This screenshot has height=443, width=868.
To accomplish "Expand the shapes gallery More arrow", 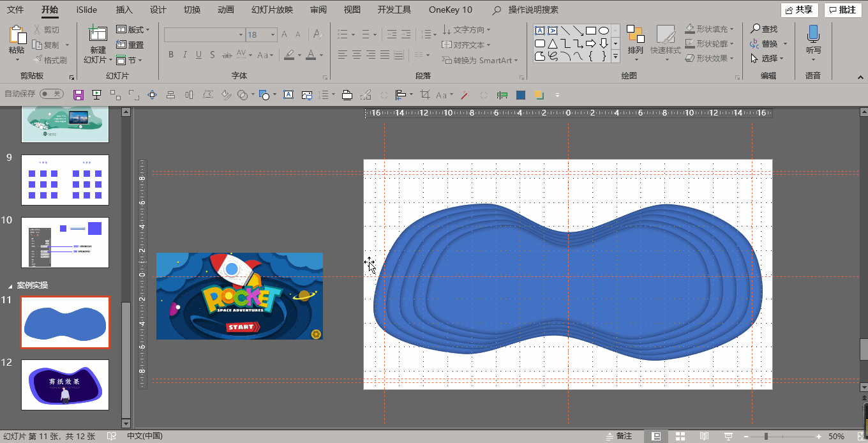I will [x=615, y=57].
